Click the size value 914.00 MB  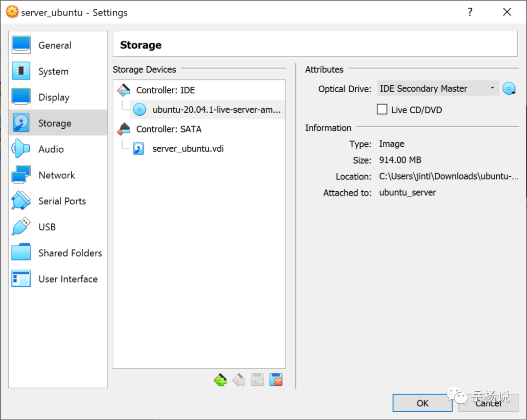(400, 160)
